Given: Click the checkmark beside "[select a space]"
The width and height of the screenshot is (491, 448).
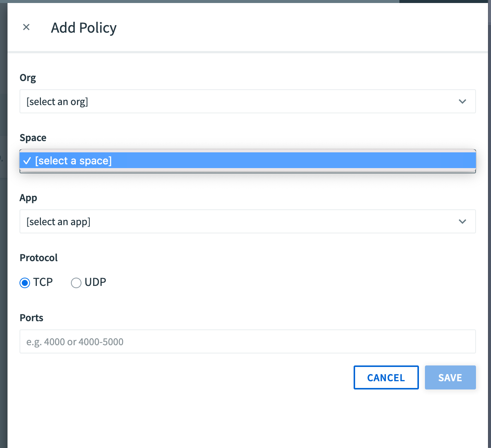Looking at the screenshot, I should (x=27, y=161).
